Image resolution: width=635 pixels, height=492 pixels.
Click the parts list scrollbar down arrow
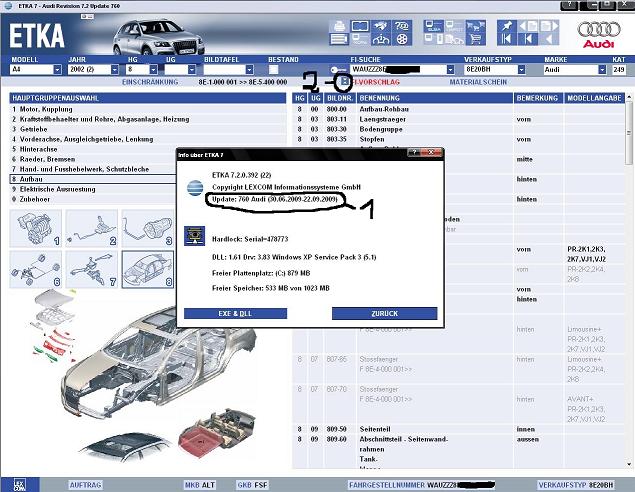coord(629,464)
